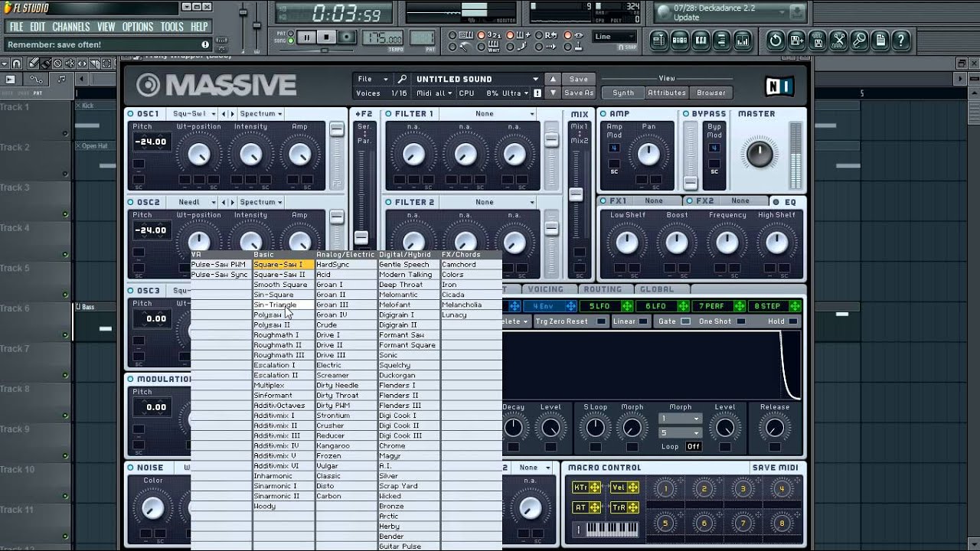Image resolution: width=980 pixels, height=551 pixels.
Task: Switch to the ROUTING tab
Action: pos(603,289)
